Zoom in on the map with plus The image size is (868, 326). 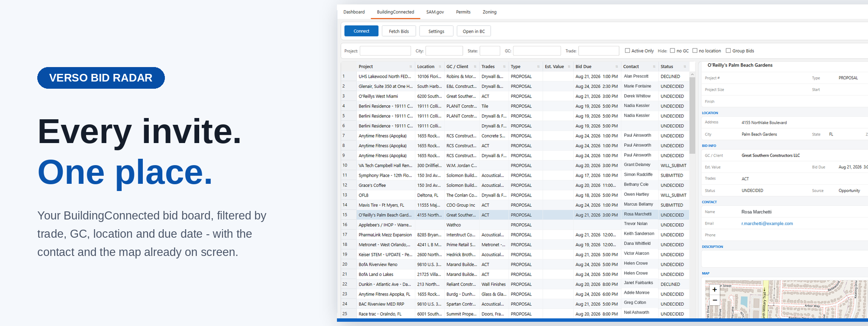[715, 289]
